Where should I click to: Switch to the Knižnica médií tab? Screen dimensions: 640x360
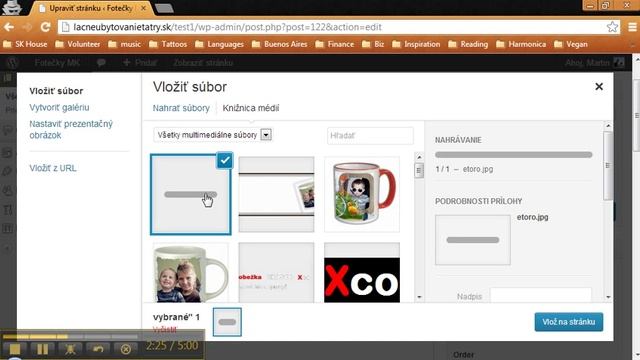[251, 108]
